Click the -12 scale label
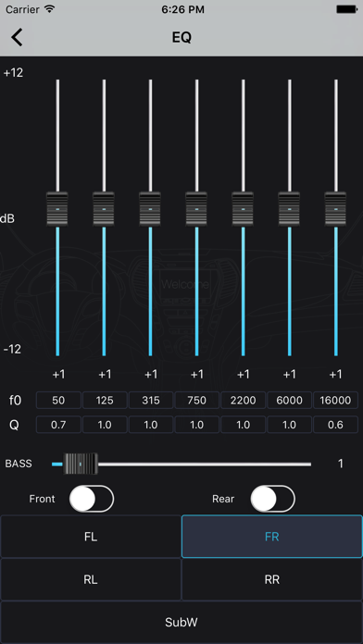This screenshot has height=644, width=363. click(12, 350)
